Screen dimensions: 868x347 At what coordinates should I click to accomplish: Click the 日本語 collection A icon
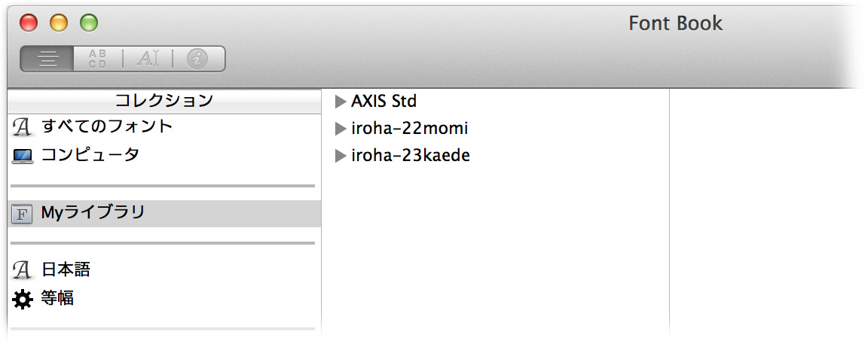click(x=22, y=271)
